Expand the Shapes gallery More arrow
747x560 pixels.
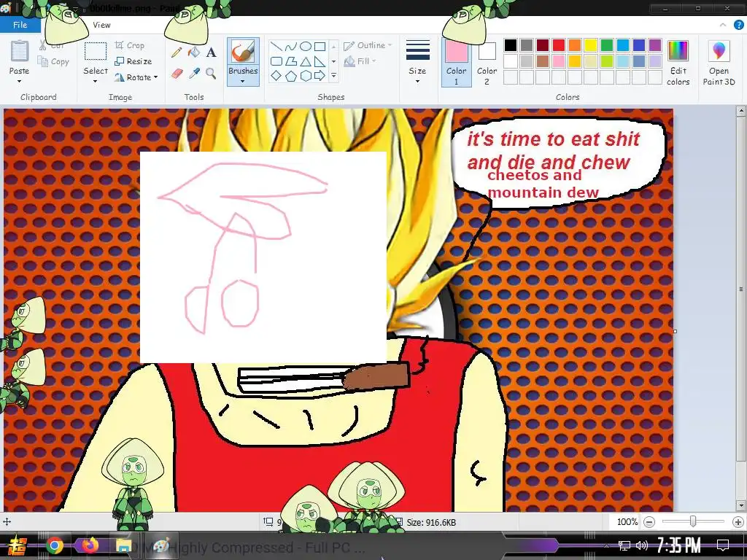333,76
